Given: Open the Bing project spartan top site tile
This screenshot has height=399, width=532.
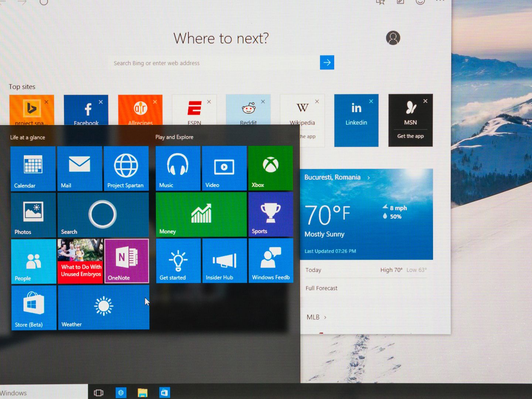Looking at the screenshot, I should tap(32, 110).
